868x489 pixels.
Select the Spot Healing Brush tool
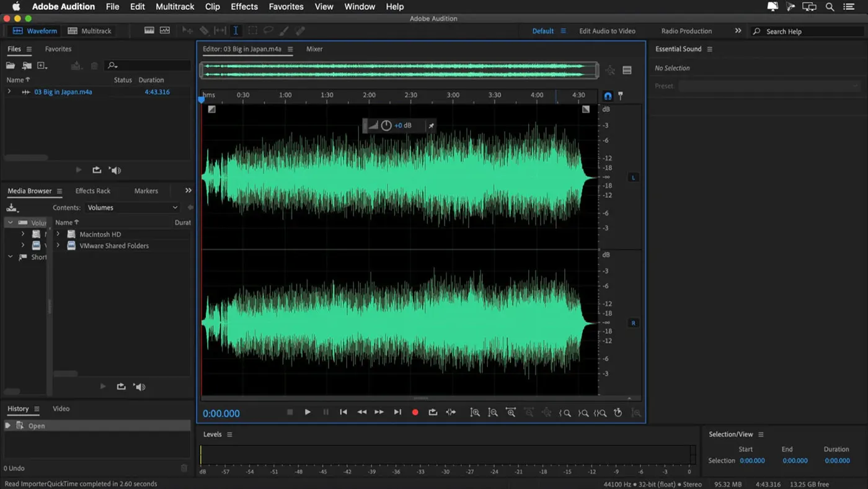[301, 30]
